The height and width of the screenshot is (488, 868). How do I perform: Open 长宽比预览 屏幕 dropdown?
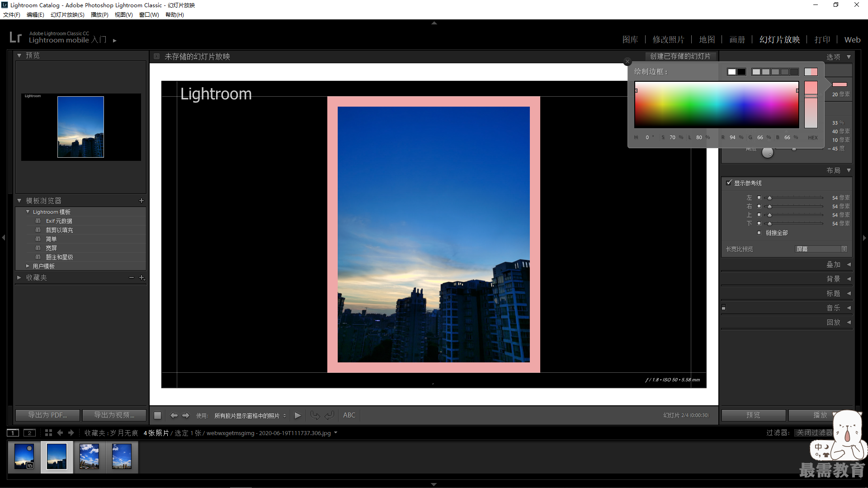[821, 249]
